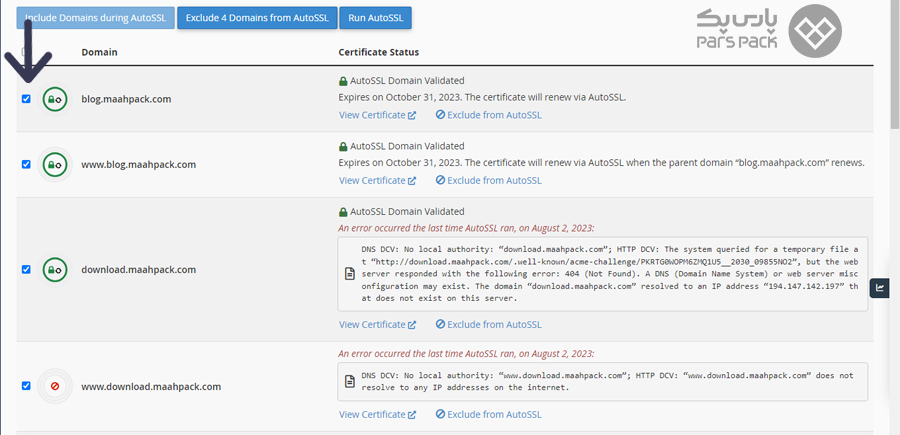The width and height of the screenshot is (900, 435).
Task: Click the Certificate Status column header
Action: click(379, 52)
